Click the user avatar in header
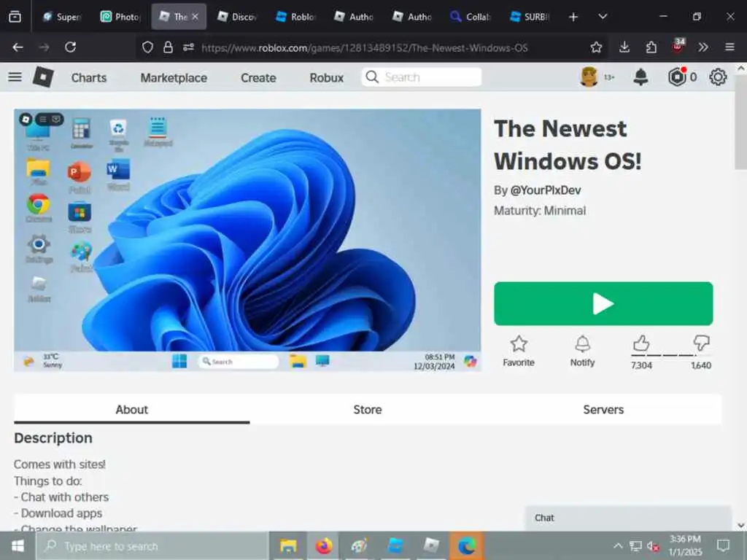 click(589, 77)
